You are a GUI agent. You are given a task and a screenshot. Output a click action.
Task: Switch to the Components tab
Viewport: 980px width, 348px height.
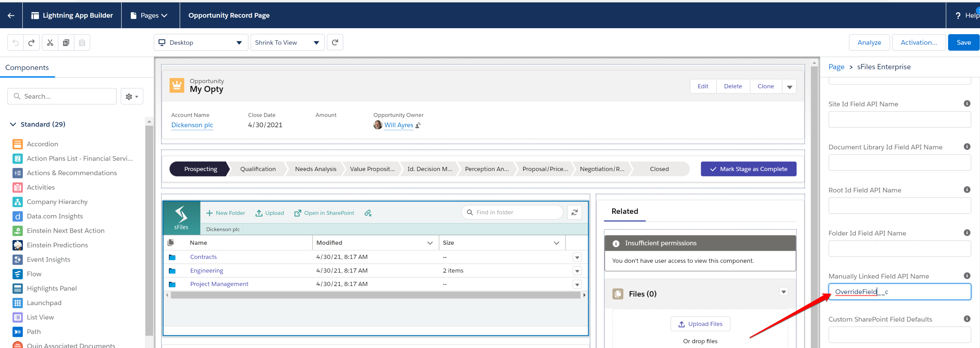click(x=27, y=67)
